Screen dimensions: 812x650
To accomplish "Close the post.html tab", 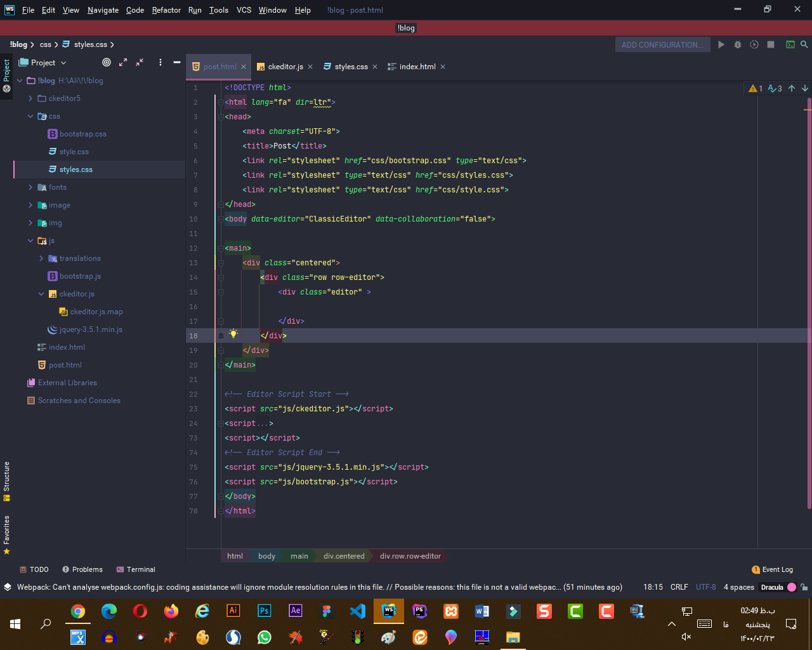I will click(x=244, y=67).
